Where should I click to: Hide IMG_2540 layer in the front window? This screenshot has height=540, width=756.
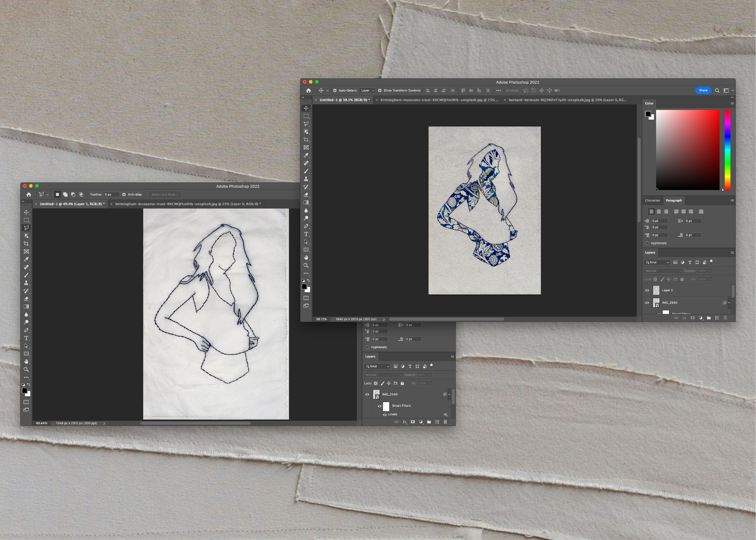(x=647, y=303)
